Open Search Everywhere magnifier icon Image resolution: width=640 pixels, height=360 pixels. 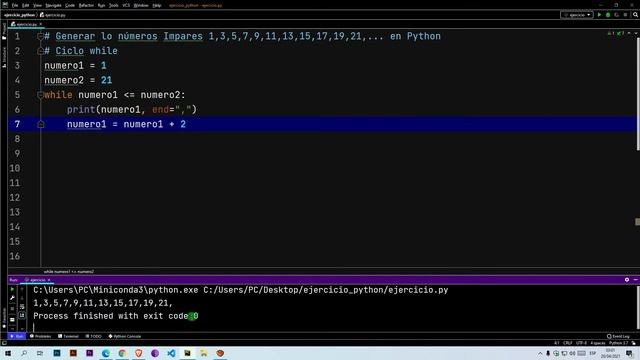coord(636,15)
